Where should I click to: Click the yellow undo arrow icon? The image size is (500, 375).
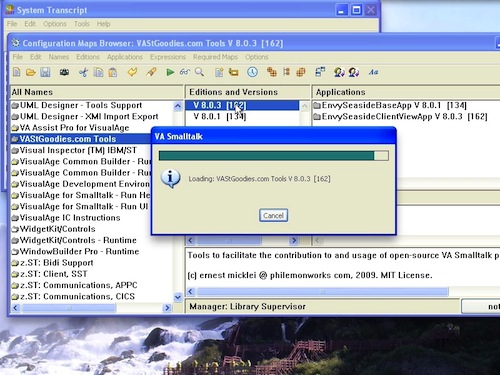(132, 72)
